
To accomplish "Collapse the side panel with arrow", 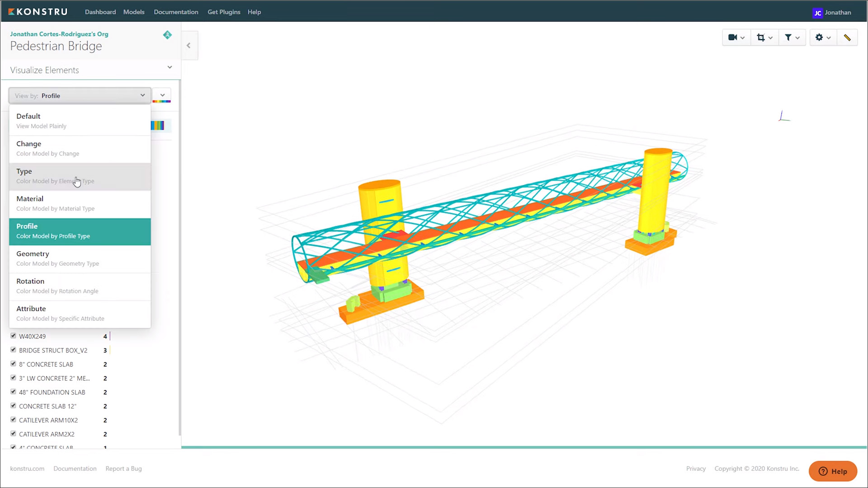I will click(189, 45).
